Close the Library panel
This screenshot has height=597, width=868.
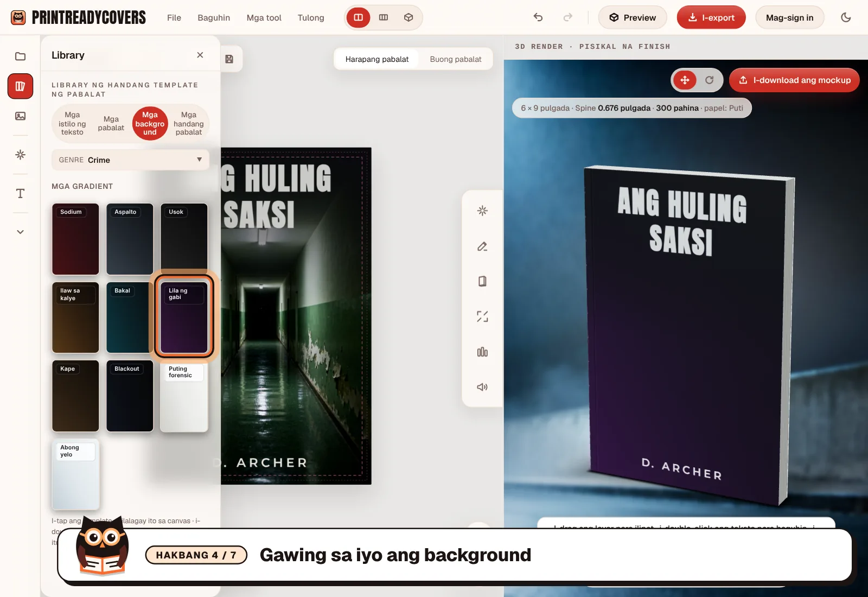(200, 55)
